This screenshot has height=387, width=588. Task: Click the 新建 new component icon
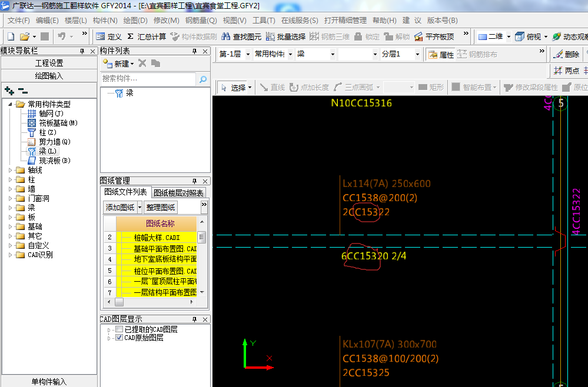[108, 64]
